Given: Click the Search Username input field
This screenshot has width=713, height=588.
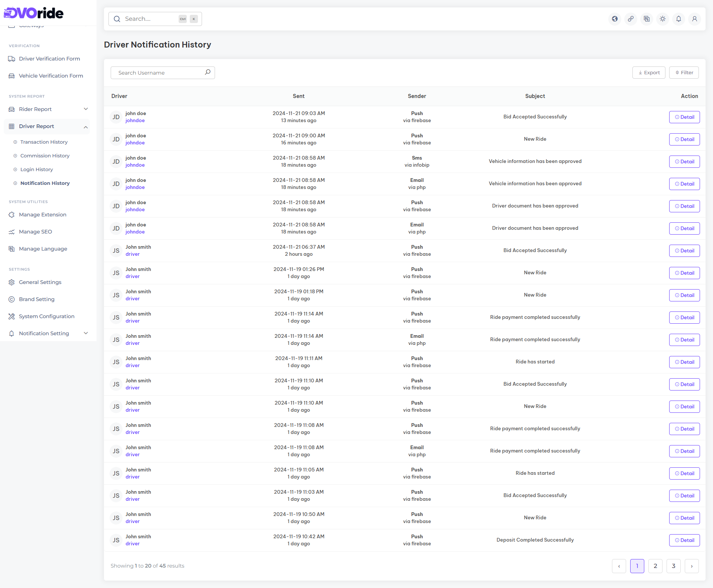Looking at the screenshot, I should click(x=158, y=73).
